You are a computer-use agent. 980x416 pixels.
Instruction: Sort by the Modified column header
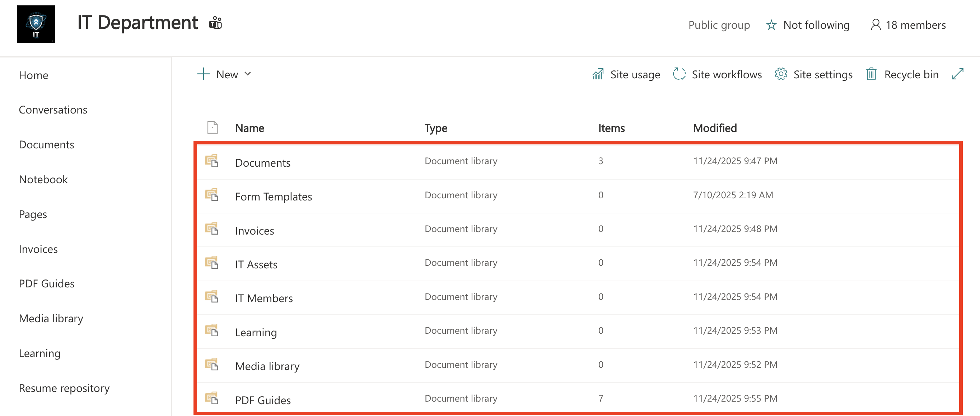coord(714,128)
